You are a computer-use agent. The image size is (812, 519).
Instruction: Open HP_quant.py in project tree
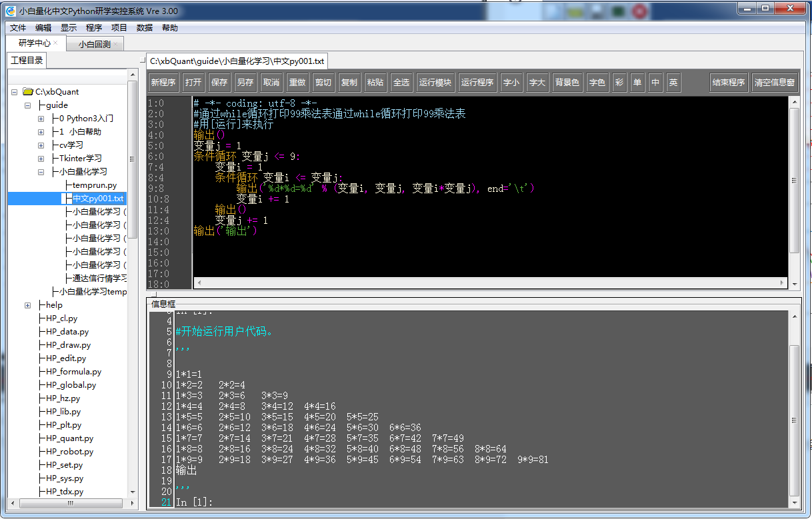pos(69,438)
